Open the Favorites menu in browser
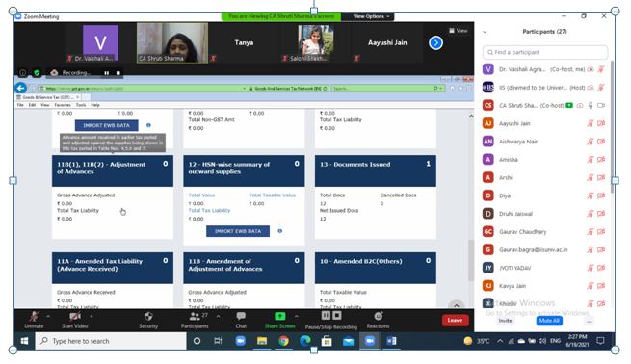This screenshot has width=631, height=364. point(63,105)
